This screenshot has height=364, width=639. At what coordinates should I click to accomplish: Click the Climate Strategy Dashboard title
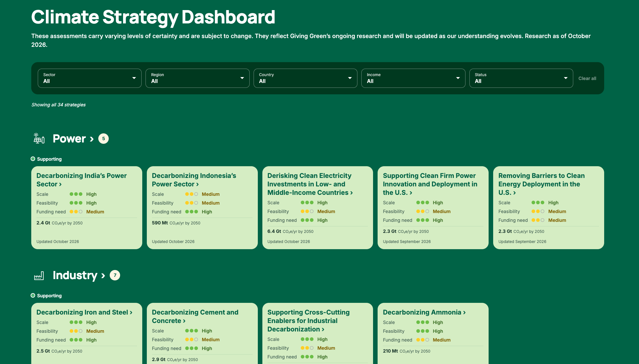tap(153, 17)
